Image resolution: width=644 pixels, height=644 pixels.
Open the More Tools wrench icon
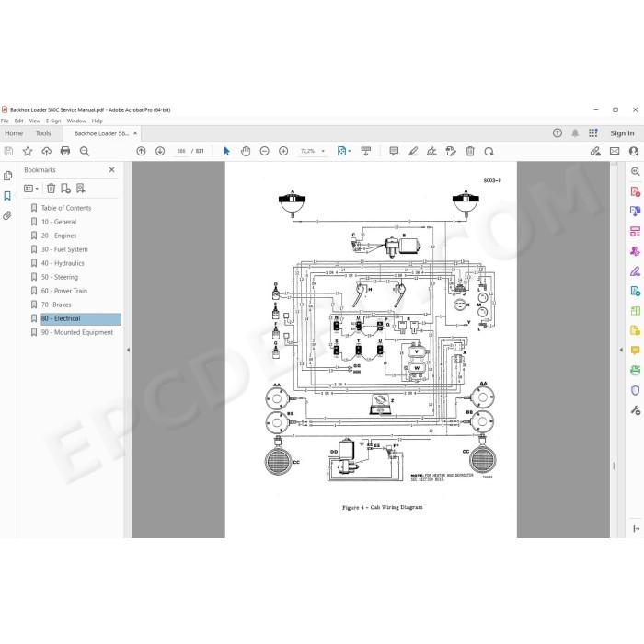tap(635, 410)
